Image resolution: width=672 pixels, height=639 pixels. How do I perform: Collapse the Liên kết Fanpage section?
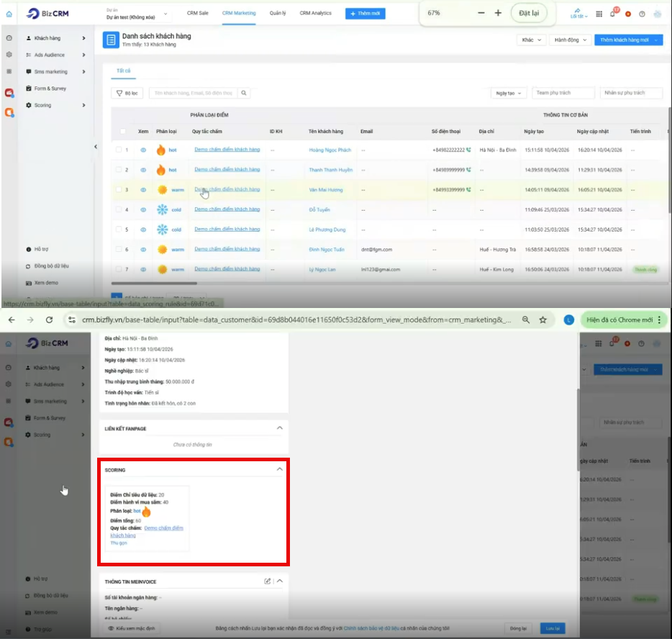[279, 427]
